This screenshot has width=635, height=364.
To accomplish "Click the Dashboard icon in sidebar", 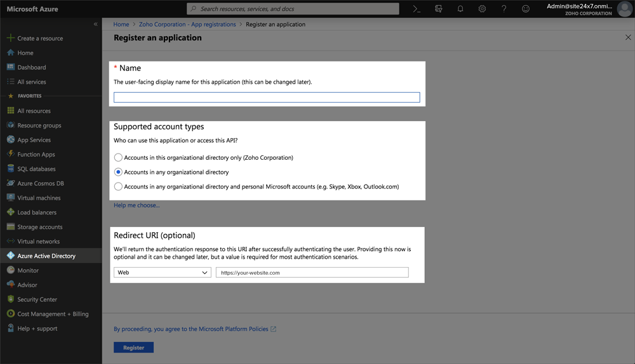I will point(11,67).
